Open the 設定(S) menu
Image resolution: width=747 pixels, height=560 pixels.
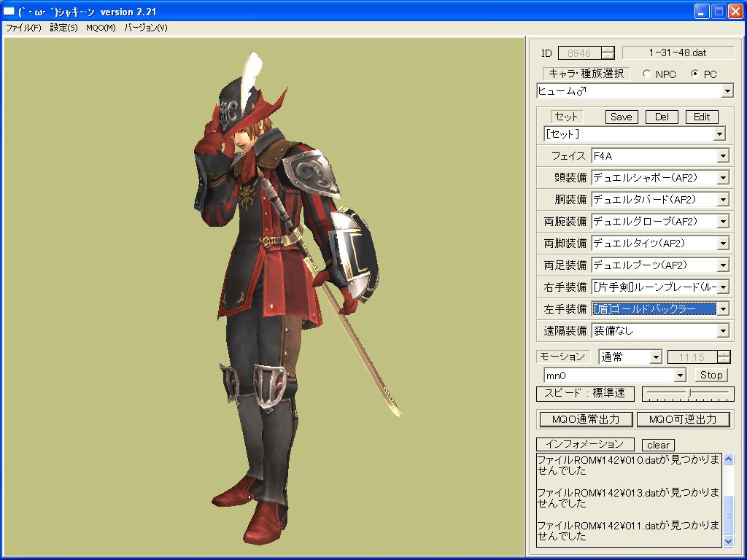64,28
